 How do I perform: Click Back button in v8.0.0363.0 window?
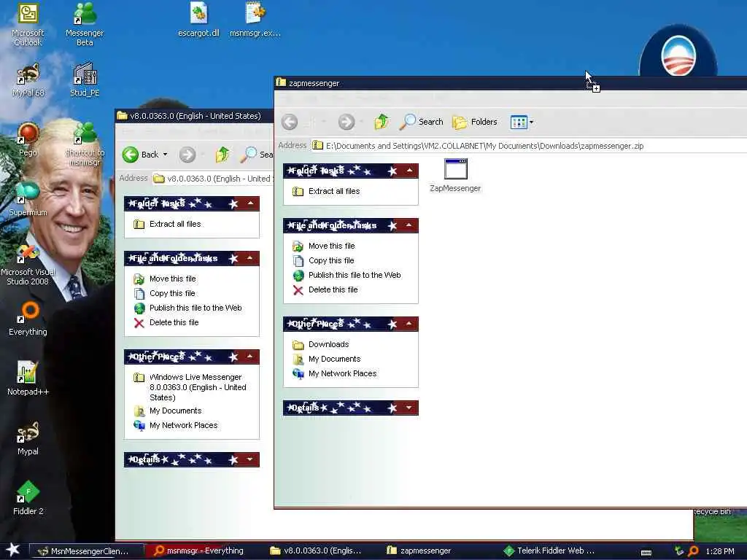click(x=141, y=155)
